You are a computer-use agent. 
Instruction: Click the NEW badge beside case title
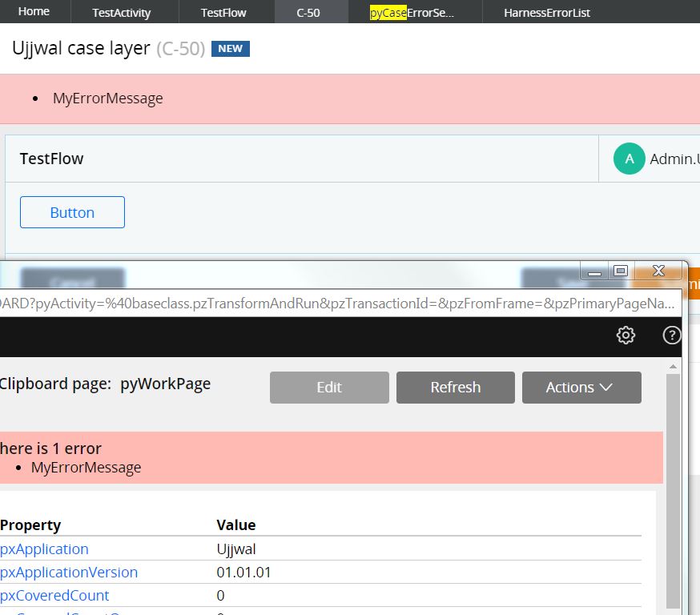tap(231, 48)
